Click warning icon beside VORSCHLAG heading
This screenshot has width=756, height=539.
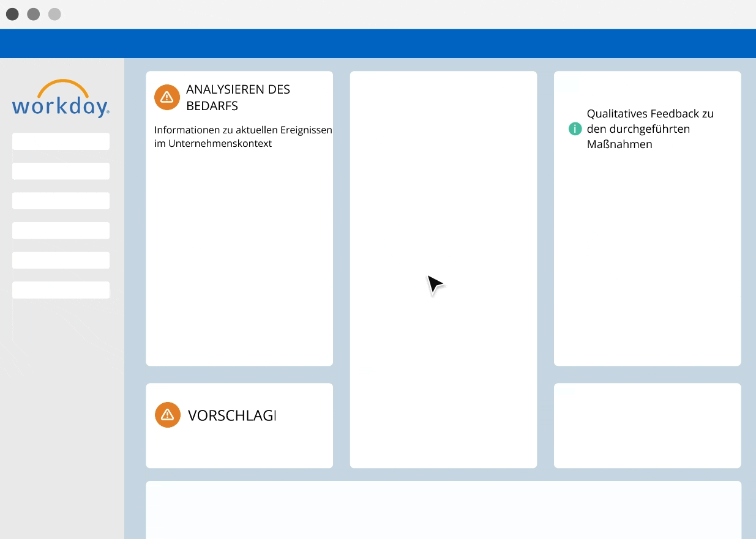pyautogui.click(x=167, y=415)
